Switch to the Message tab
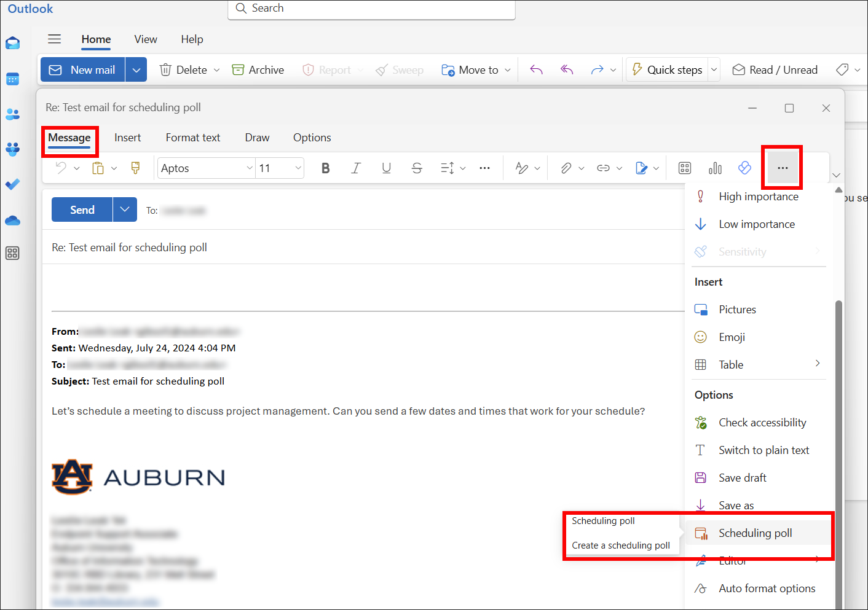The image size is (868, 610). 69,138
